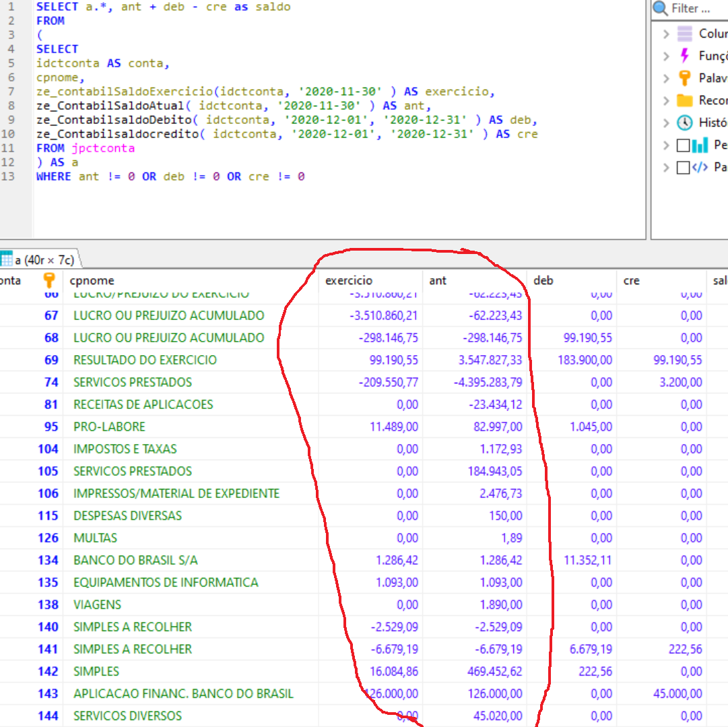Click the bar chart profile icon
This screenshot has height=727, width=728.
point(700,145)
